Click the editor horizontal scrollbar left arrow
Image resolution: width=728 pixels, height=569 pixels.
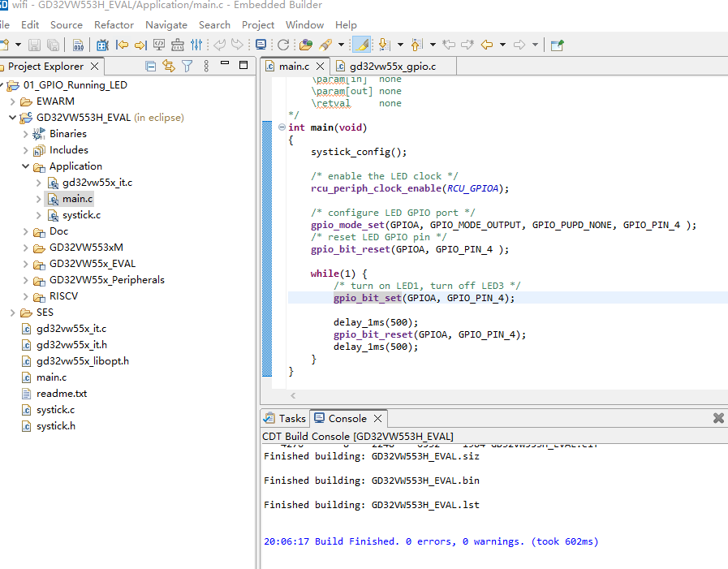coord(293,396)
